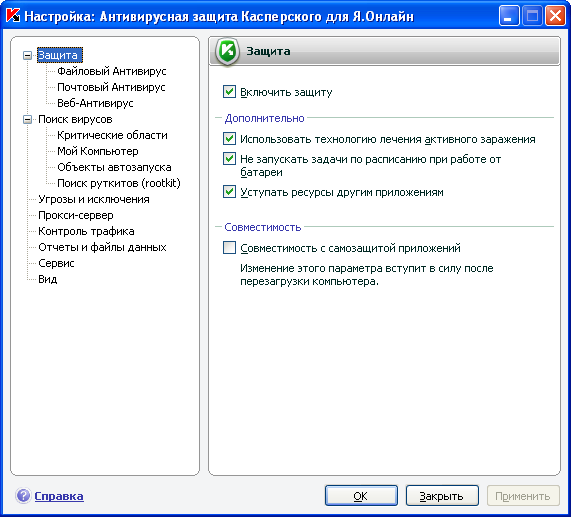
Task: Click the OK button
Action: click(x=361, y=496)
